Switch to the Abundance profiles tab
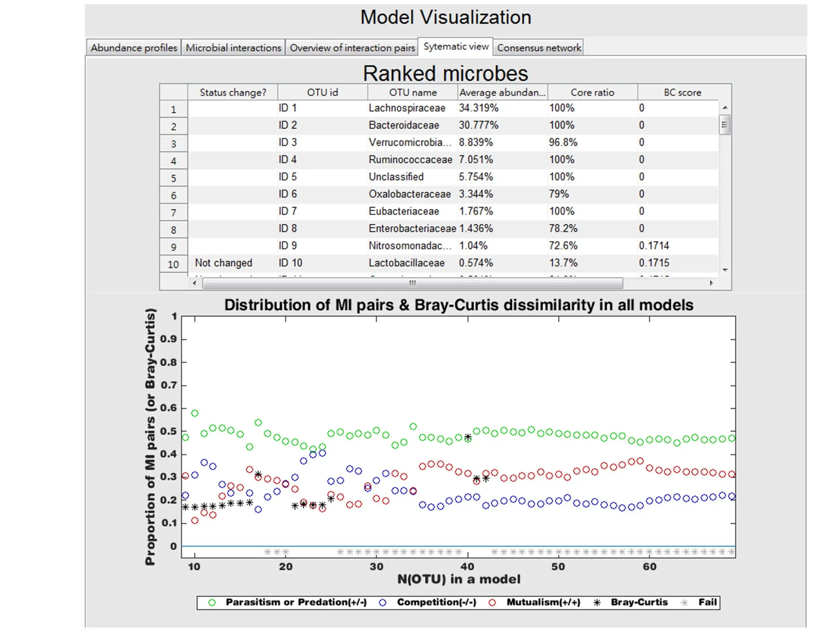 point(134,48)
